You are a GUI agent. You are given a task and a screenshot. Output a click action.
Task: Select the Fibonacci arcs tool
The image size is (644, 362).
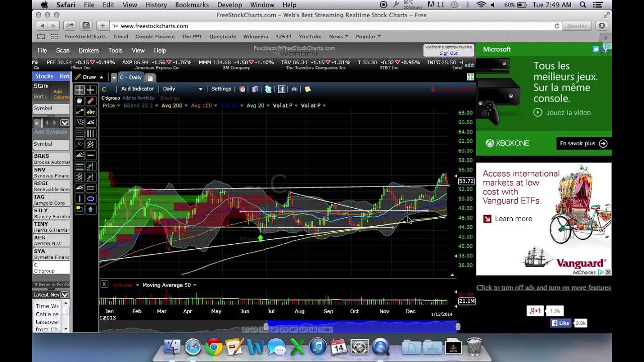pyautogui.click(x=80, y=122)
